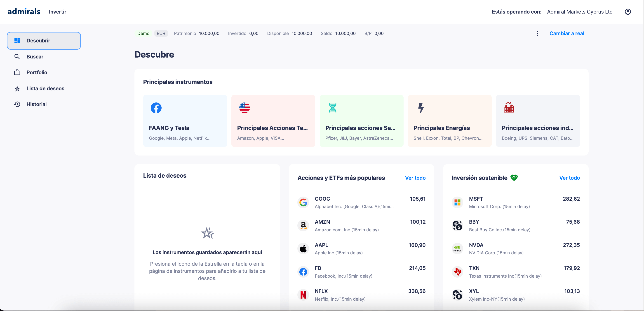
Task: Open the Principales Energías card title
Action: [442, 128]
